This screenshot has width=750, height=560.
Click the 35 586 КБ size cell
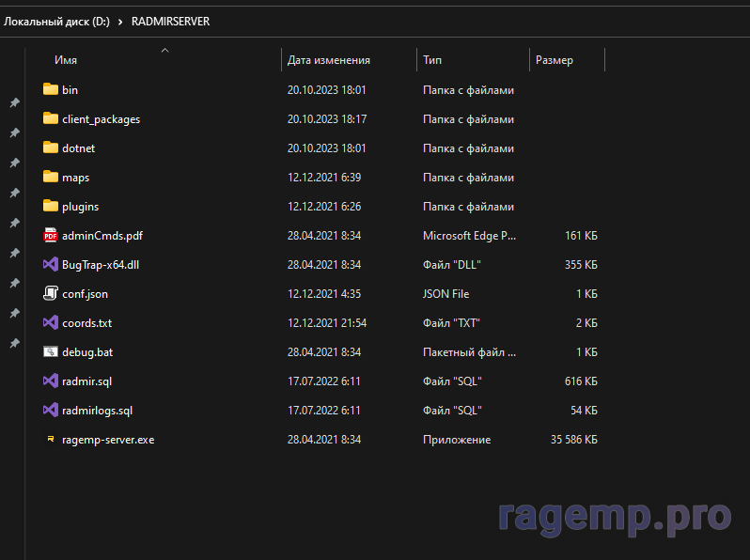(x=573, y=440)
